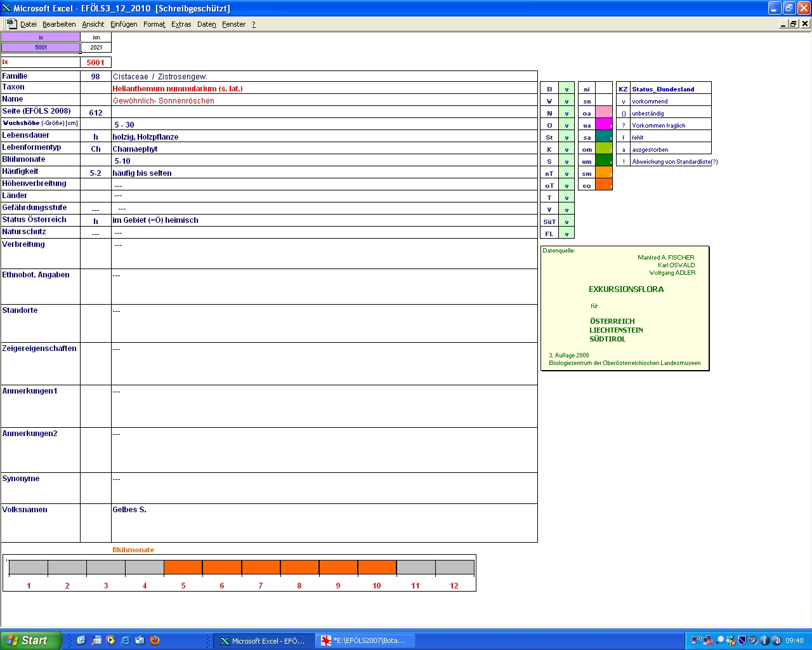Minimize the workbook document window
The height and width of the screenshot is (650, 812).
tap(783, 23)
